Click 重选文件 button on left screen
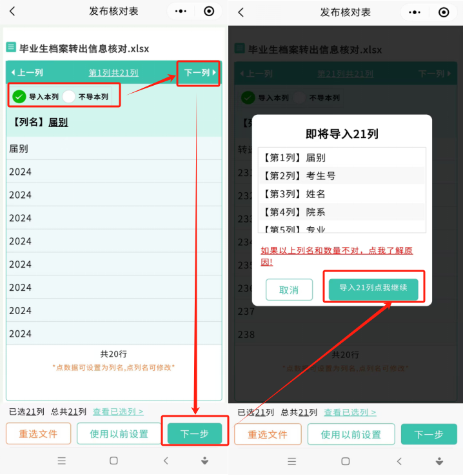 [38, 433]
